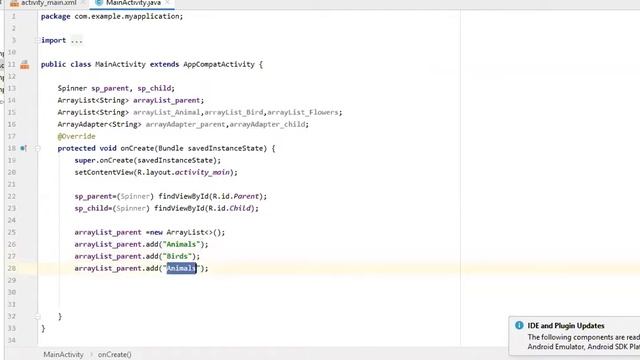Viewport: 640px width, 360px height.
Task: Click the sp_child field declaration on line 13
Action: coord(154,88)
